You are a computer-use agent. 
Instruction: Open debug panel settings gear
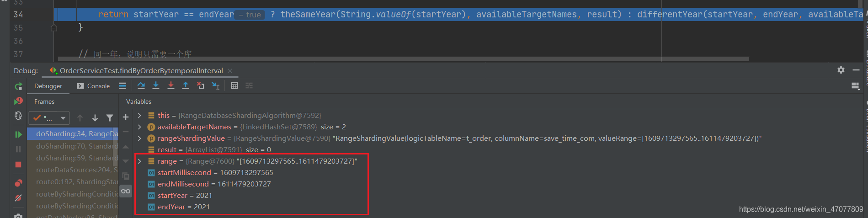point(841,70)
